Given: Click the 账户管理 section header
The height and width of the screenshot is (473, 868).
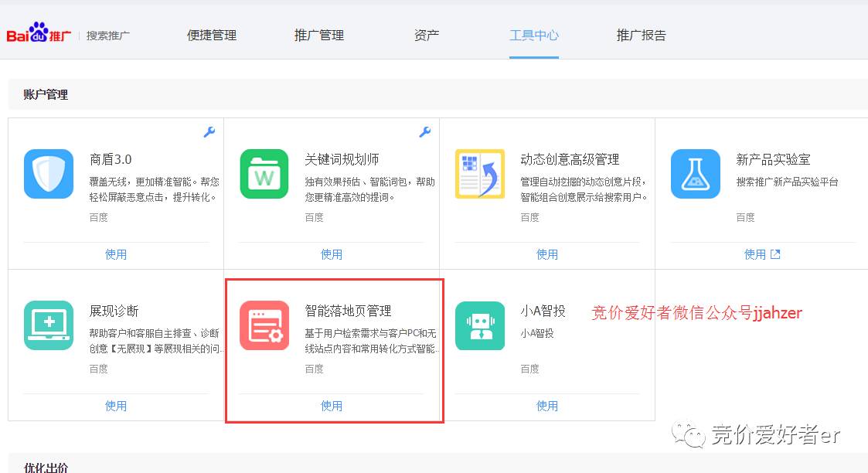Looking at the screenshot, I should click(46, 94).
